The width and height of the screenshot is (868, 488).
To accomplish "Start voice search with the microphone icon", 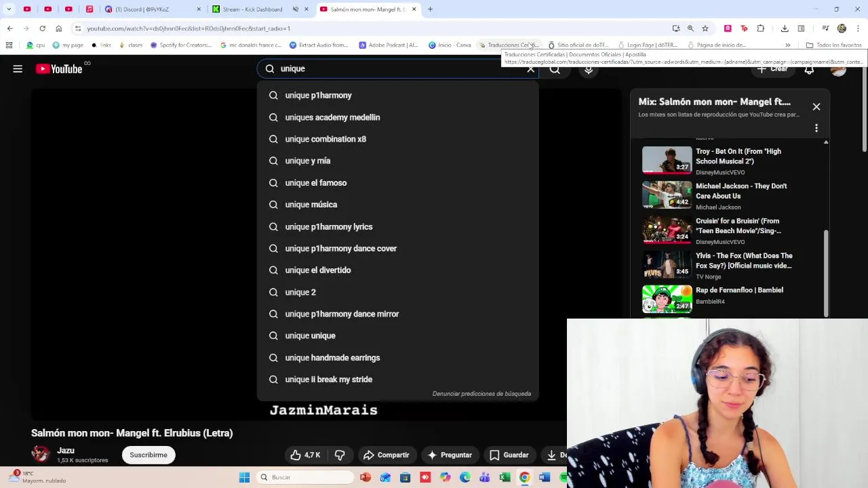I will (589, 69).
